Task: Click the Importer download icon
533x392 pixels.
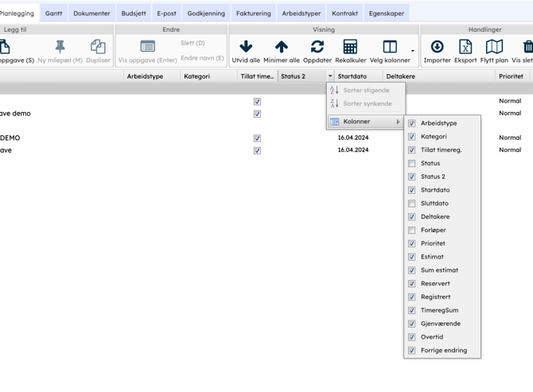Action: (437, 47)
